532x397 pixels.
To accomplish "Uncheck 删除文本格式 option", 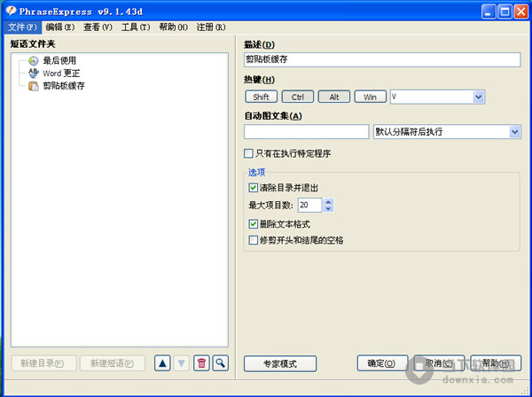I will [253, 224].
